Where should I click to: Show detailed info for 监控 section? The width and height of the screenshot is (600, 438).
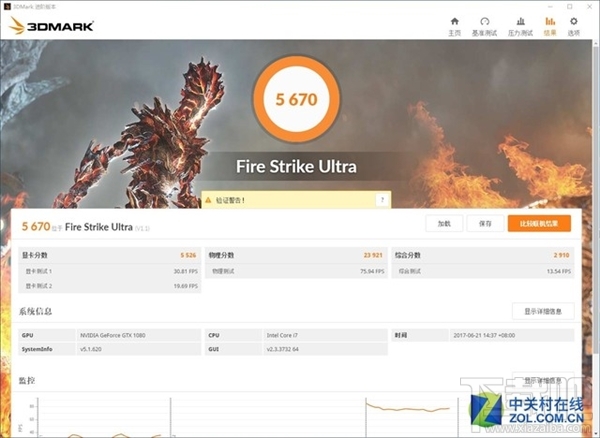coord(543,381)
